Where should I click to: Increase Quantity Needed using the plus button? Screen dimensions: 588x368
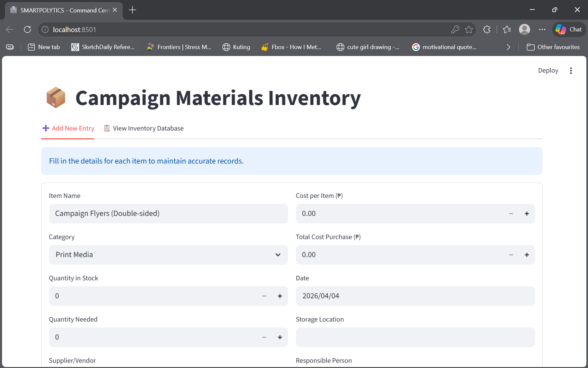click(280, 337)
